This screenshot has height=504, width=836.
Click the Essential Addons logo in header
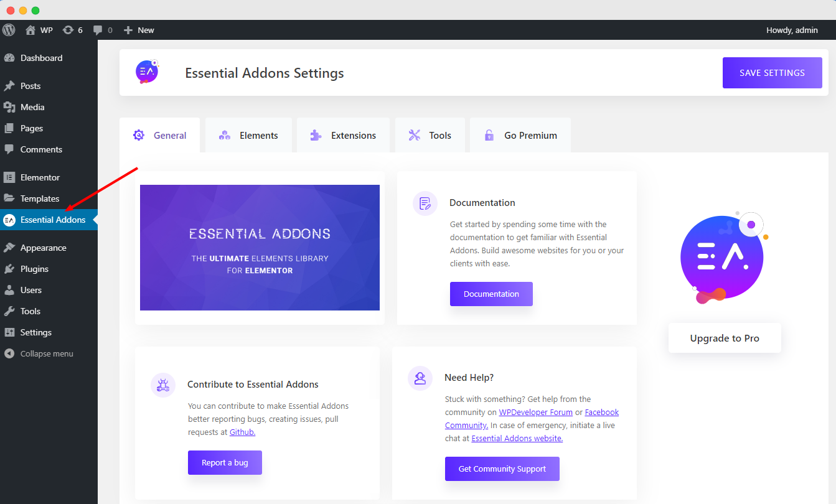pyautogui.click(x=148, y=72)
